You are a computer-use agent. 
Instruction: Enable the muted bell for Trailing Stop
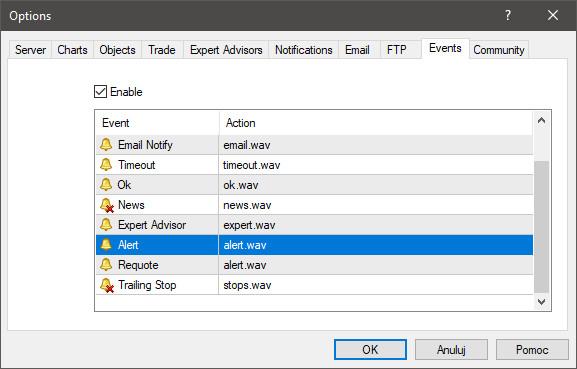[107, 285]
